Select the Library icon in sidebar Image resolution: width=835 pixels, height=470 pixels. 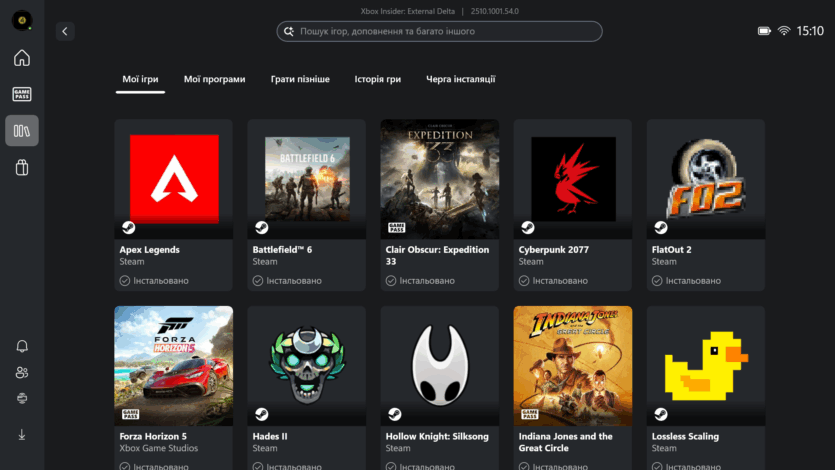[21, 131]
